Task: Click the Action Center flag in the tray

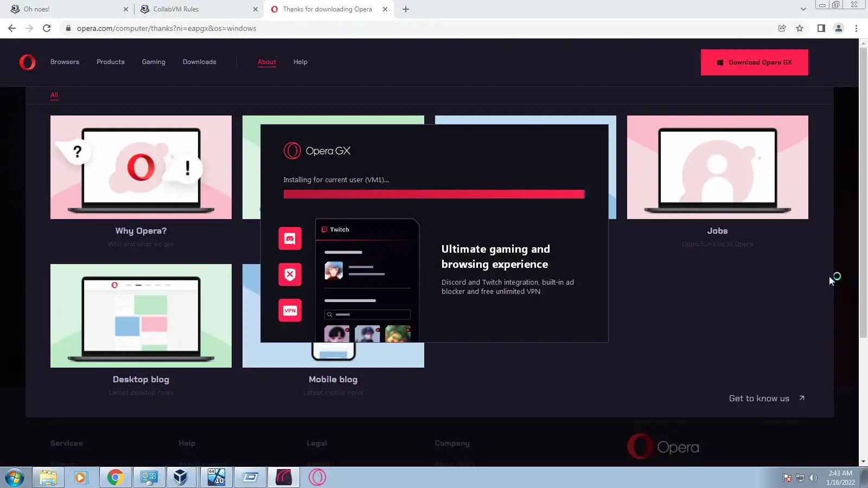Action: tap(787, 478)
